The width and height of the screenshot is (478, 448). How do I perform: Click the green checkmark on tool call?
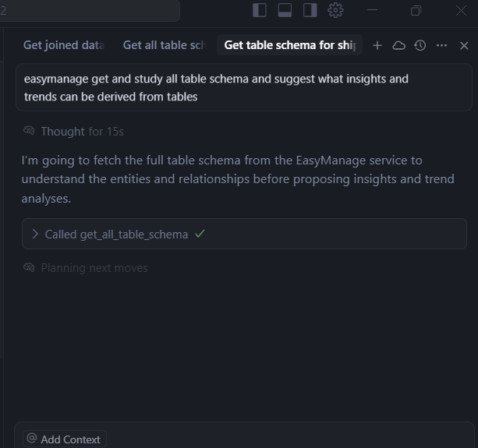200,234
